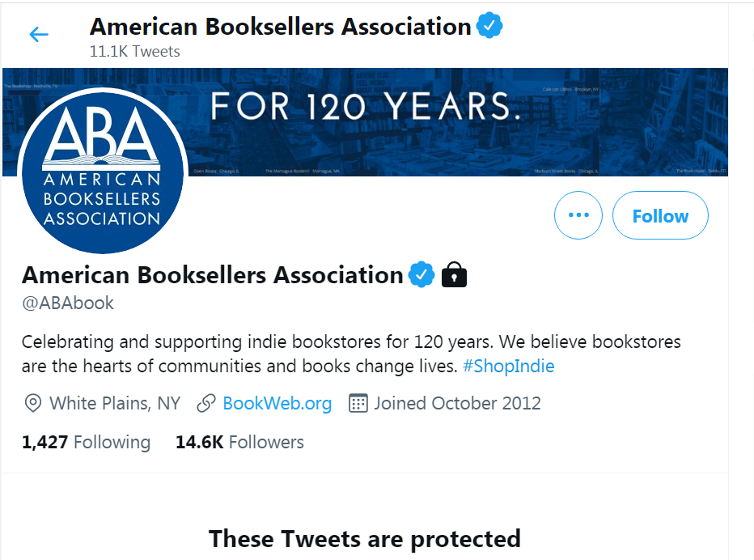
Task: View the 1,427 Following list
Action: click(87, 442)
